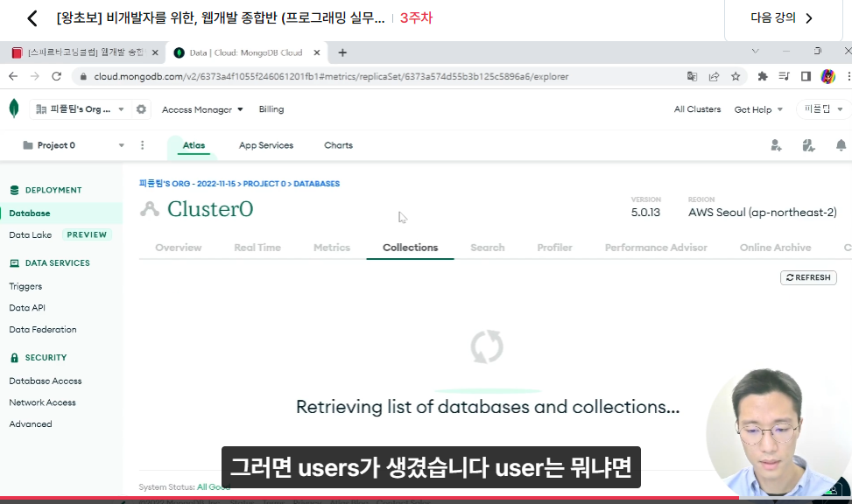Open Real Time tab

257,248
